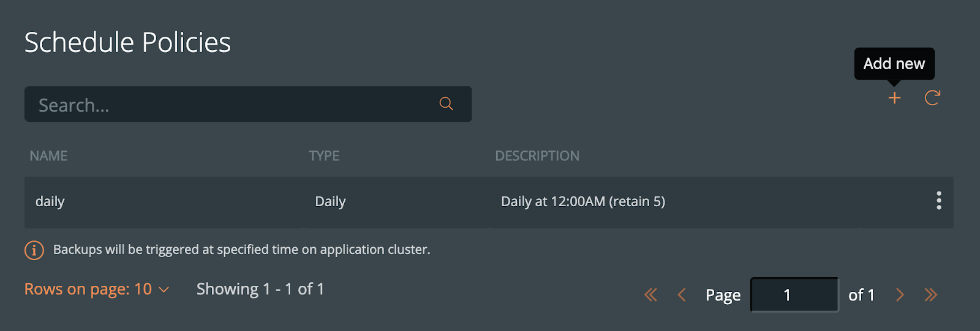Click the 'Daily at 12:00AM (retain 5)' description
Screen dimensions: 980x331
582,202
